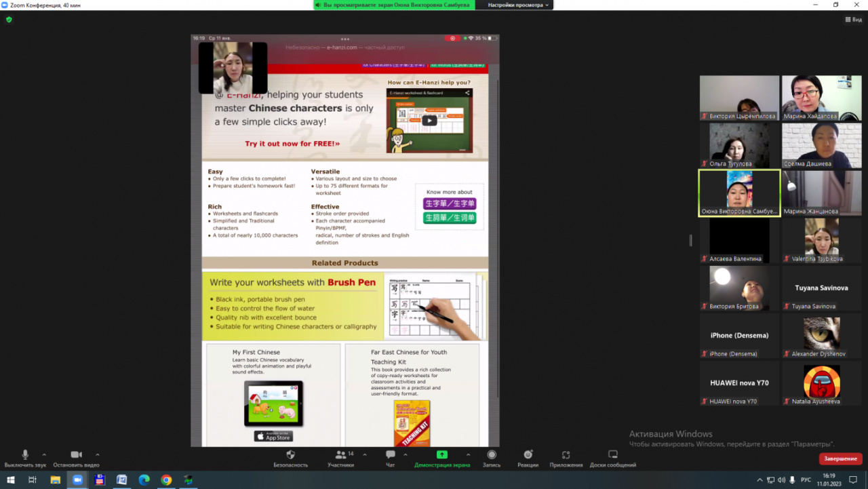The image size is (868, 489).
Task: Open Доски сообщений whiteboards icon
Action: pos(612,455)
